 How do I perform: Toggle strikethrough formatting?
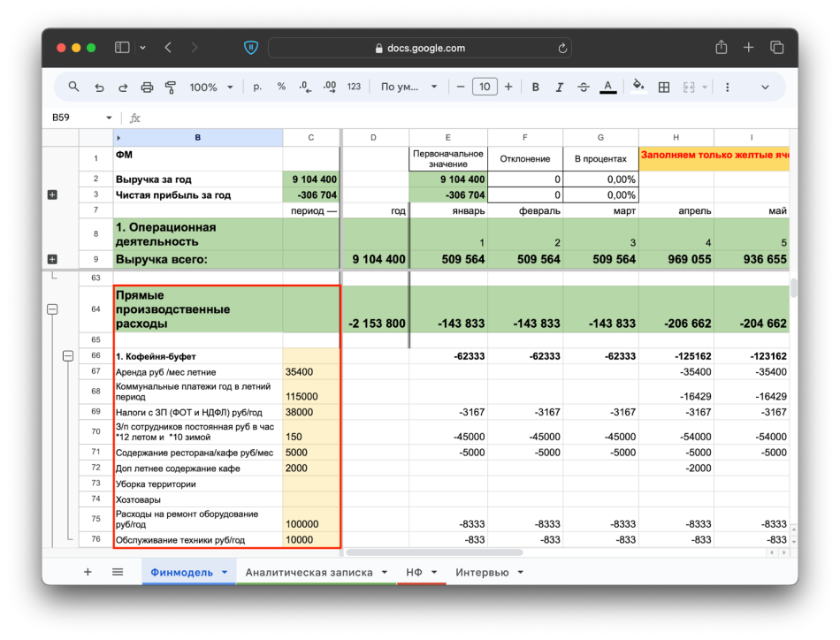click(x=584, y=87)
